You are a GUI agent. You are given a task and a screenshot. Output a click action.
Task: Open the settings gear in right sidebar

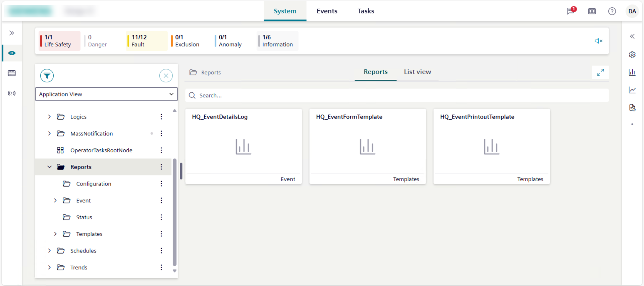click(x=632, y=55)
